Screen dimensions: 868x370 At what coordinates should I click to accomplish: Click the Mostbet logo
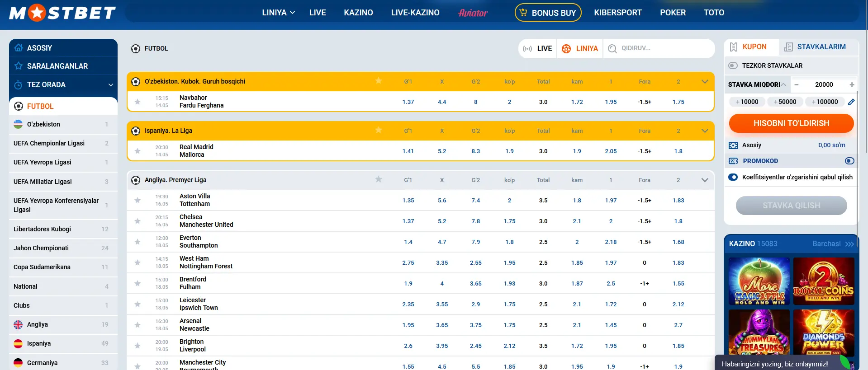pos(62,13)
